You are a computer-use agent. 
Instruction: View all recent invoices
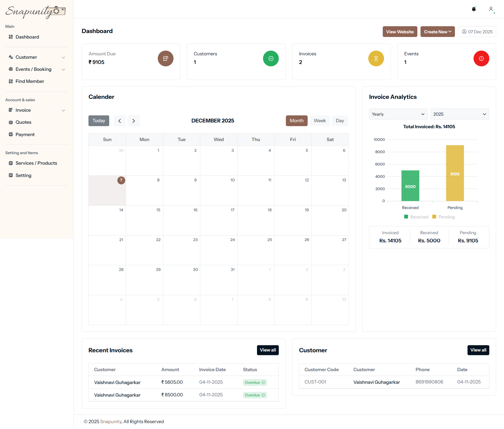267,350
